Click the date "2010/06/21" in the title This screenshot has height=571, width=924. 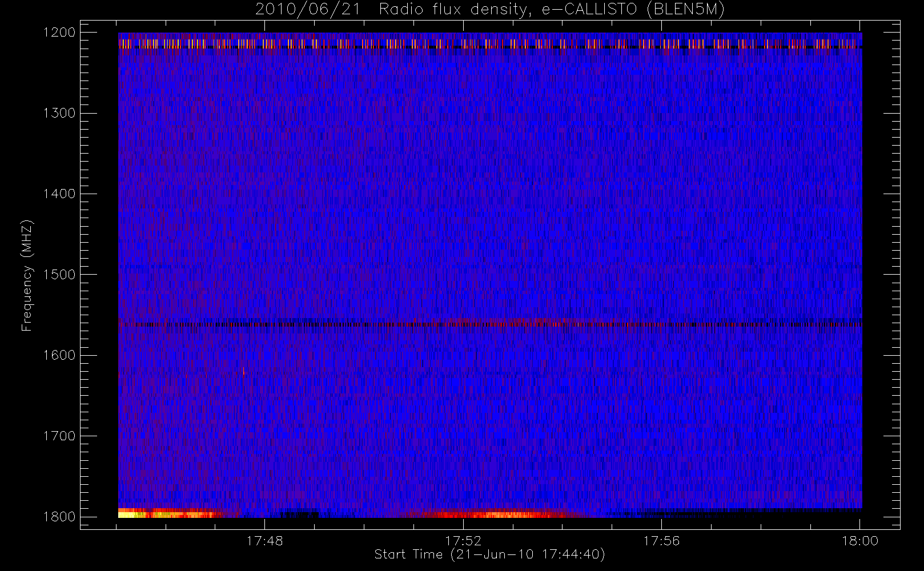[x=308, y=10]
